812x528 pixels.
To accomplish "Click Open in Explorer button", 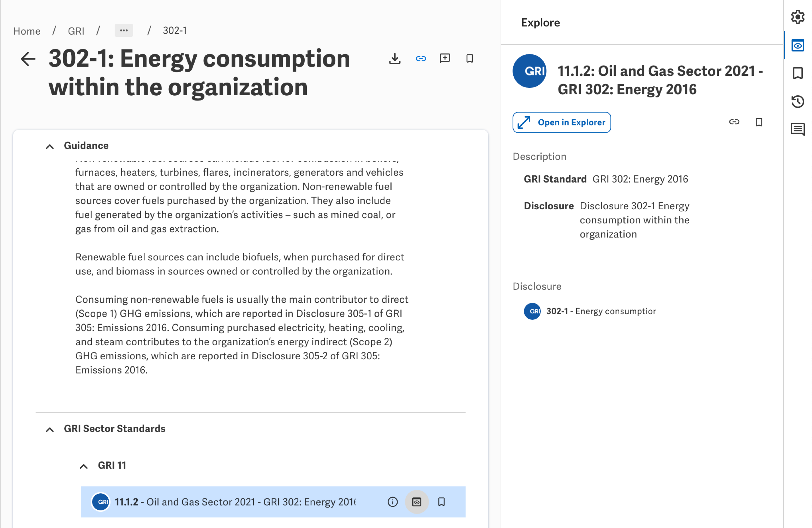I will click(x=561, y=122).
